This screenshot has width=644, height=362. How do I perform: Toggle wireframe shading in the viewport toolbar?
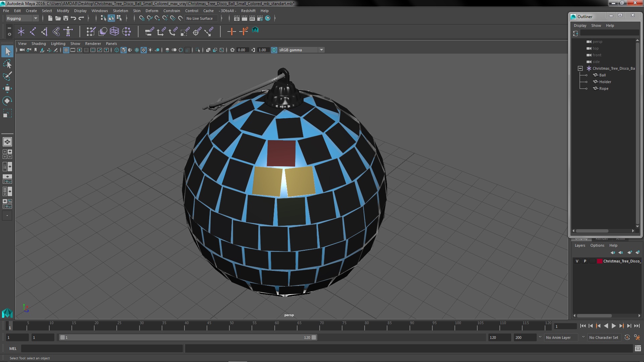[117, 50]
